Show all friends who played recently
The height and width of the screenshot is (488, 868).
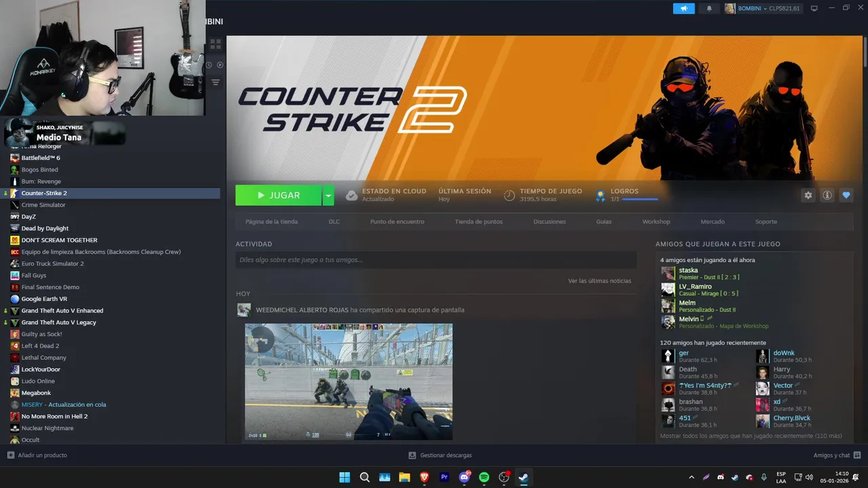(x=751, y=436)
